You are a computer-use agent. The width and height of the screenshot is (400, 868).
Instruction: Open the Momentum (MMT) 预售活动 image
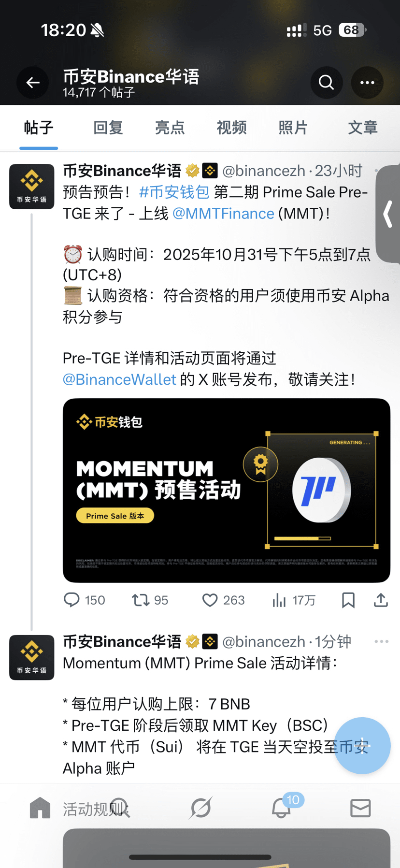227,491
